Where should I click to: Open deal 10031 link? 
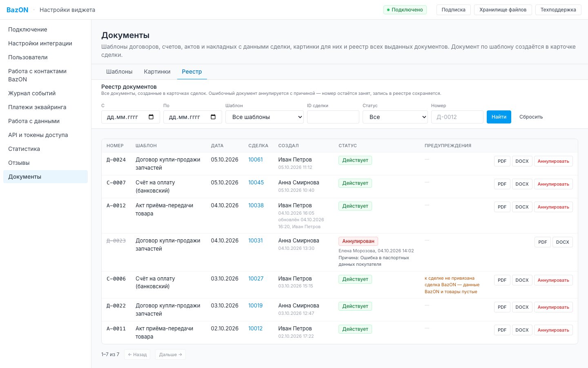point(256,240)
